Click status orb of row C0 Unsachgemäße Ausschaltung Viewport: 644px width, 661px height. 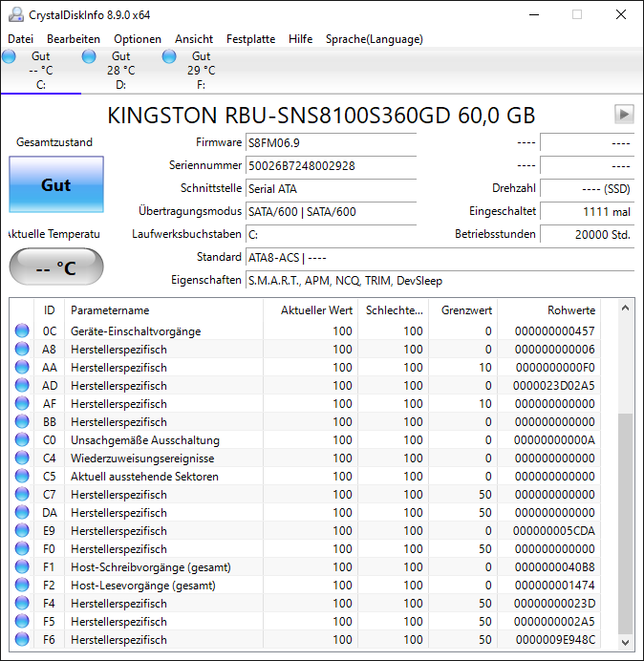(22, 439)
